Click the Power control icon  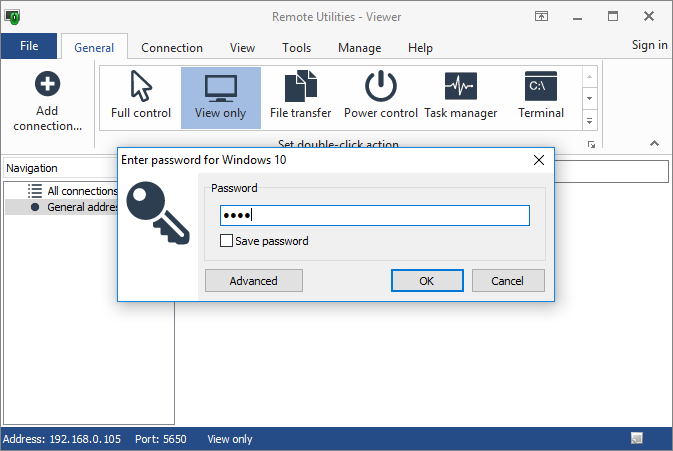(380, 88)
